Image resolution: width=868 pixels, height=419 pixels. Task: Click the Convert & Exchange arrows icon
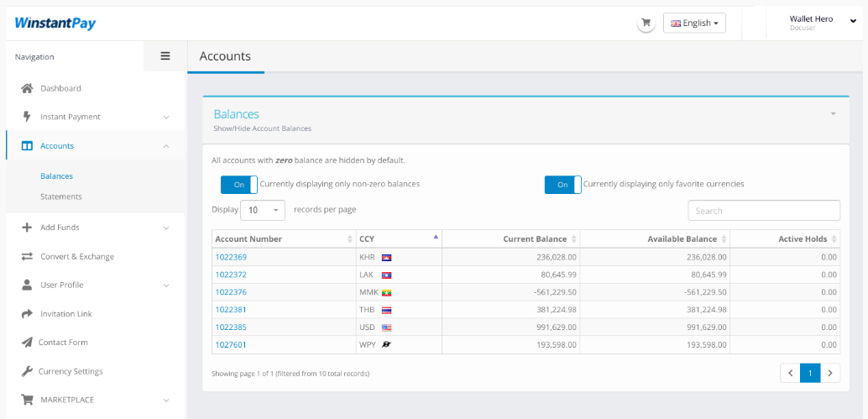[x=27, y=256]
